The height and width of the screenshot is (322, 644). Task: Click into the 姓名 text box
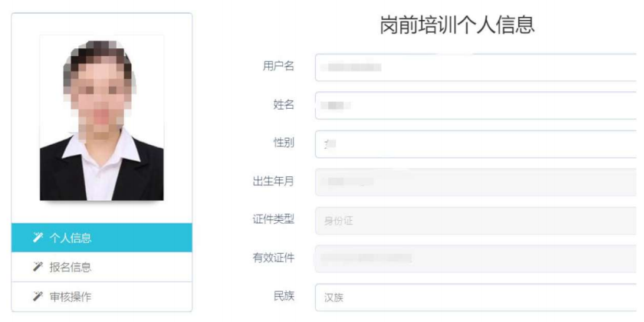pyautogui.click(x=475, y=106)
